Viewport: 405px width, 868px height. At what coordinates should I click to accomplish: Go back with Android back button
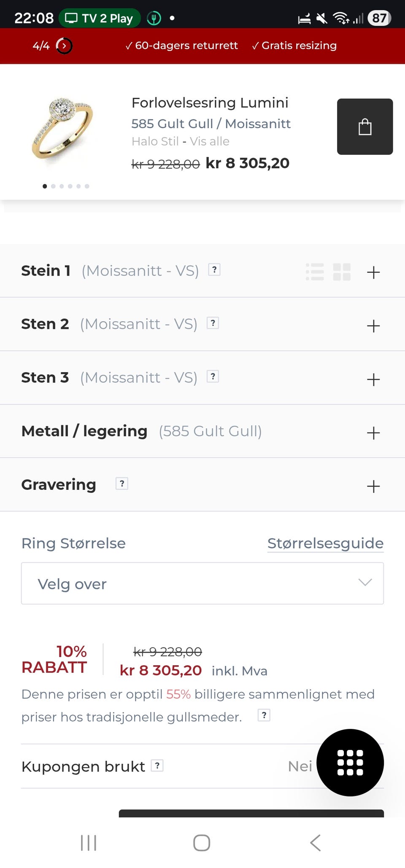315,843
